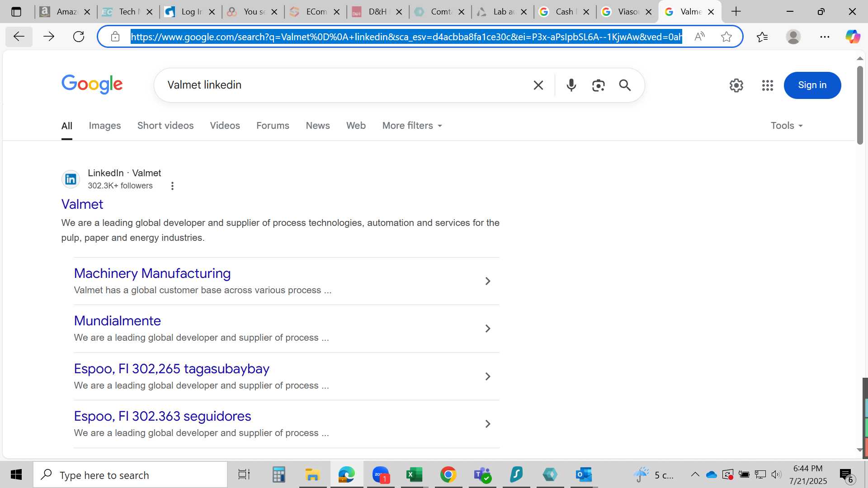Open Zoom from the taskbar

coord(381,474)
